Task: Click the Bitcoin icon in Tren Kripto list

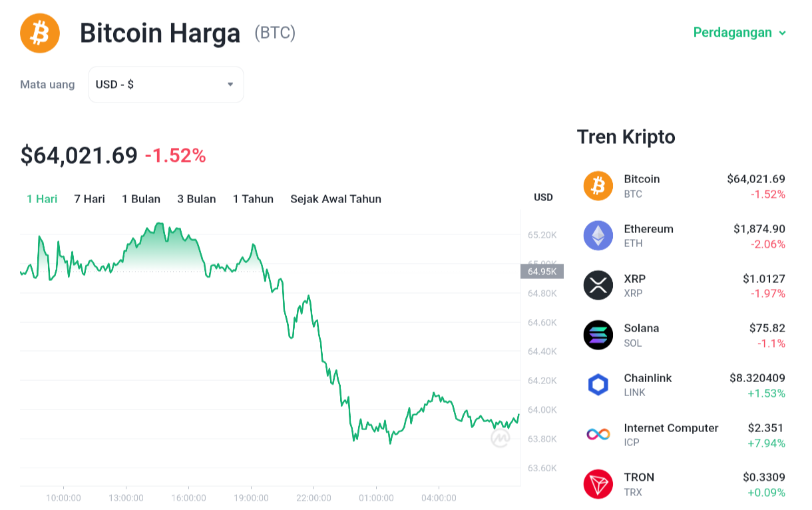Action: coord(598,186)
